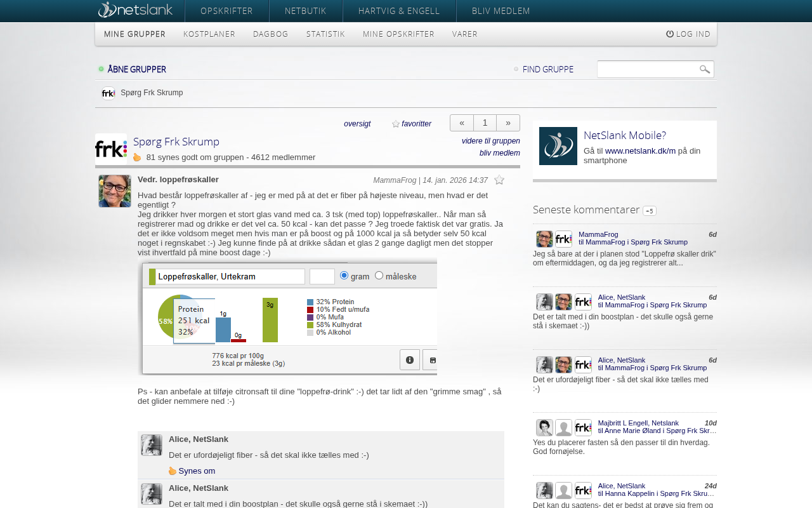Switch to the Kostplaner tab
This screenshot has height=508, width=812.
point(209,34)
